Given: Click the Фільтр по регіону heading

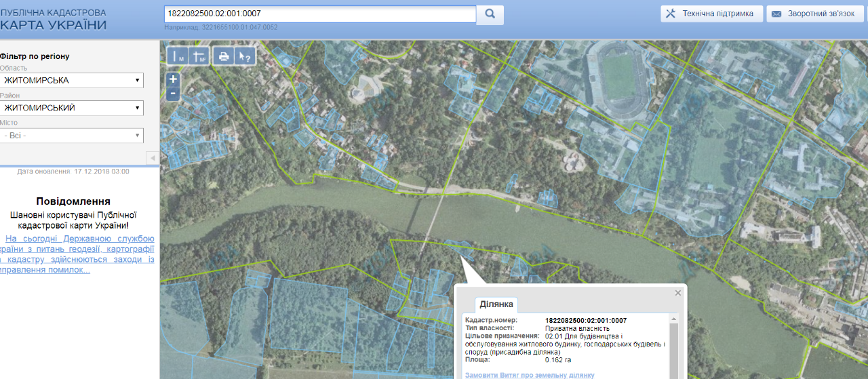Looking at the screenshot, I should coord(35,56).
